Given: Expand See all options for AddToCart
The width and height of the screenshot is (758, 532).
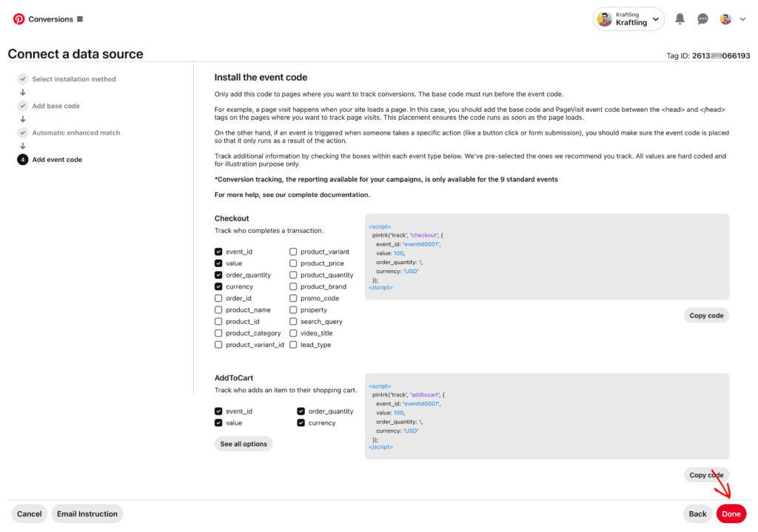Looking at the screenshot, I should point(242,443).
